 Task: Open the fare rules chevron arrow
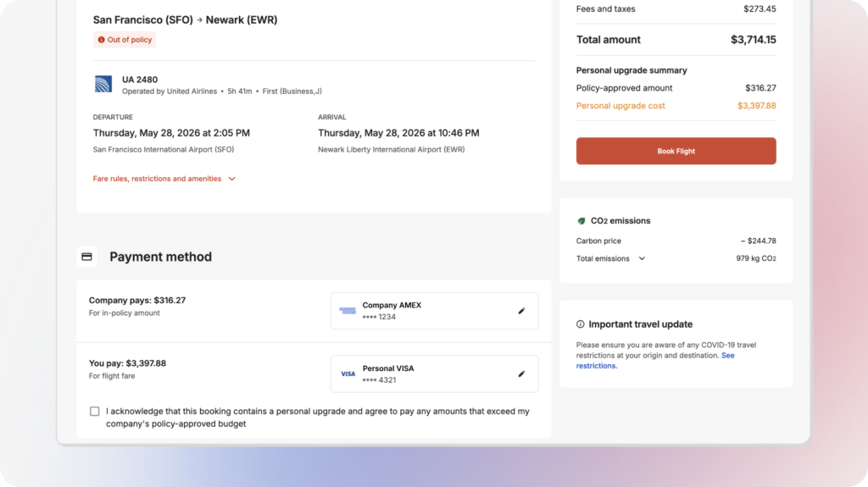click(232, 179)
